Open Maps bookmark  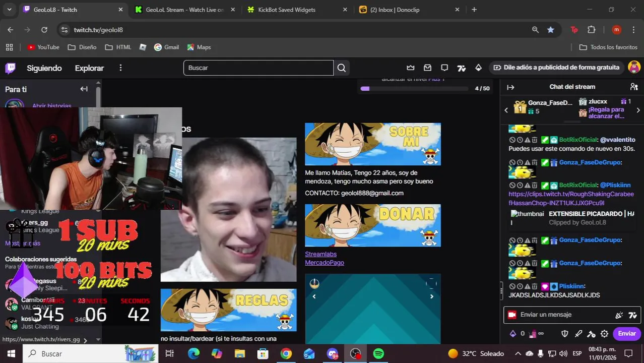tap(199, 47)
